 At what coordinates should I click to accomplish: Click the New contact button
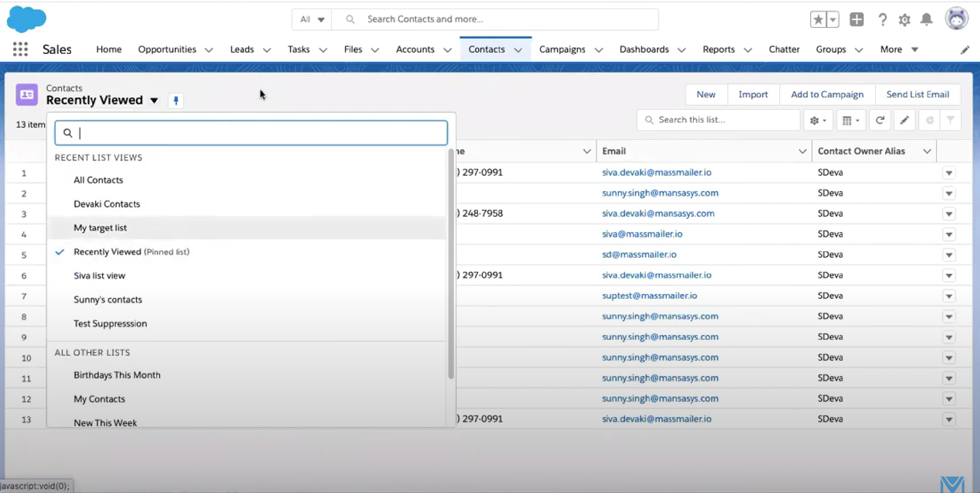pyautogui.click(x=706, y=95)
